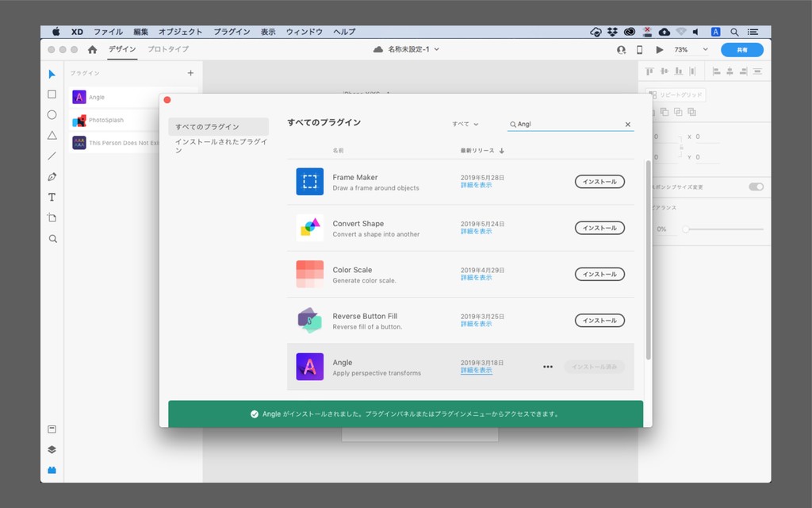Click the blue 共有 share button

(x=742, y=50)
